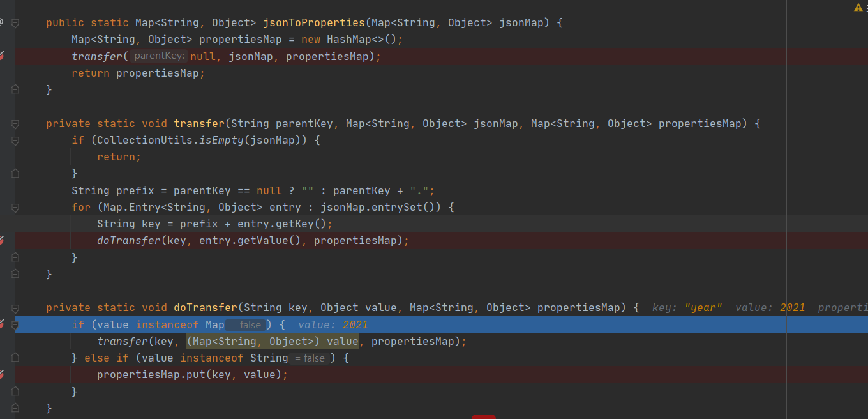This screenshot has height=419, width=868.
Task: Click the fold marker below the jsonToProperties method
Action: [x=14, y=89]
